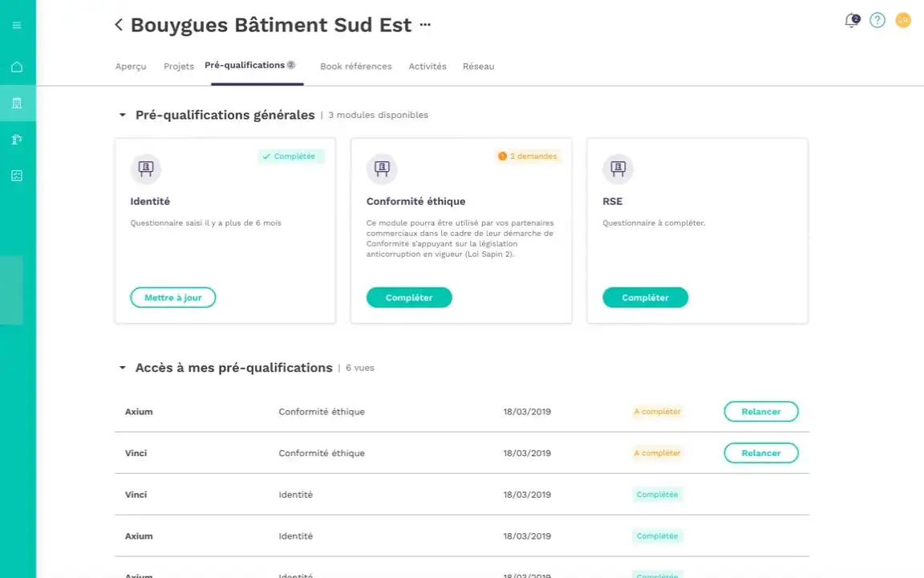Open the crane projects icon in sidebar
The image size is (924, 578).
pyautogui.click(x=17, y=139)
